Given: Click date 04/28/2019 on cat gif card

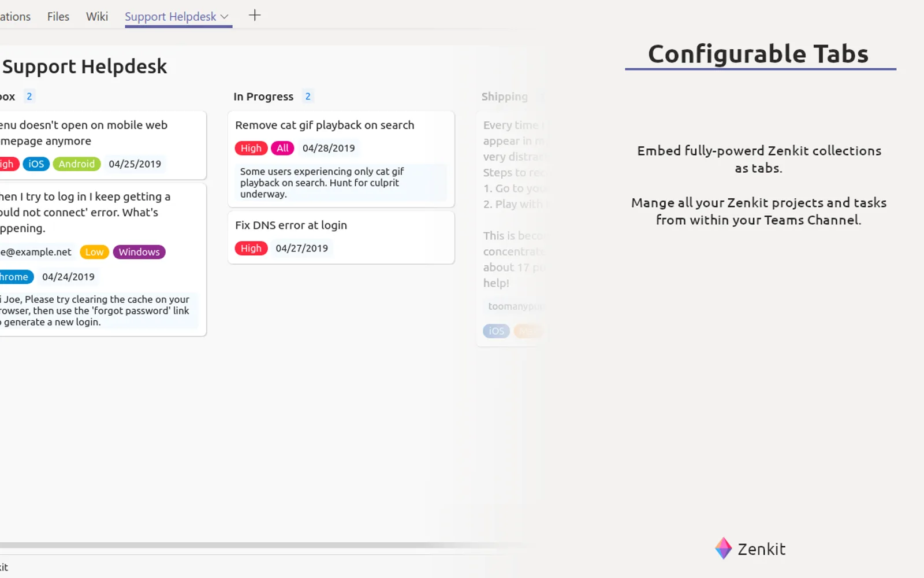Looking at the screenshot, I should [329, 149].
